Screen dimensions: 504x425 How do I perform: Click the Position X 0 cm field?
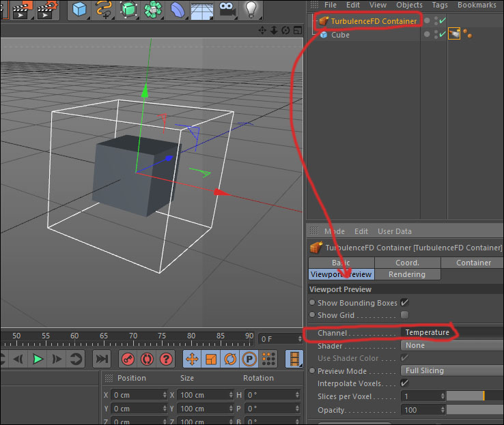pyautogui.click(x=139, y=395)
